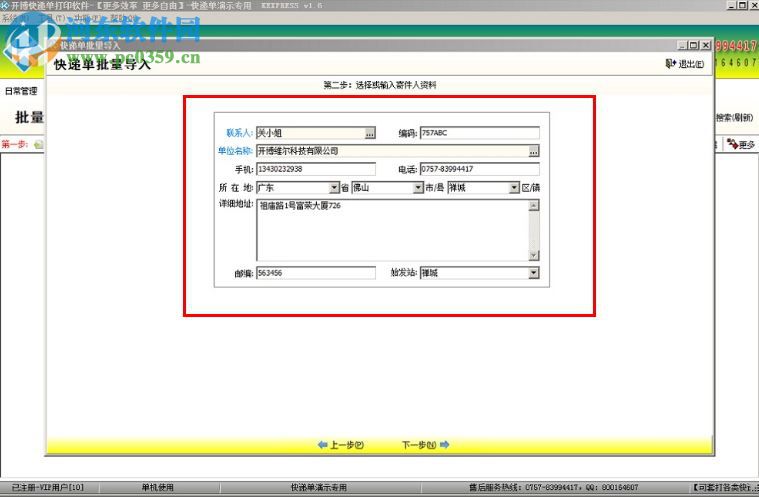Viewport: 759px width, 497px height.
Task: Expand the city dropdown showing 佛山
Action: coord(418,188)
